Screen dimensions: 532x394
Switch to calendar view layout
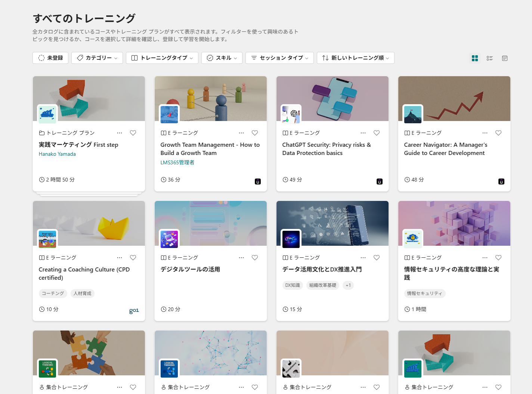point(505,58)
